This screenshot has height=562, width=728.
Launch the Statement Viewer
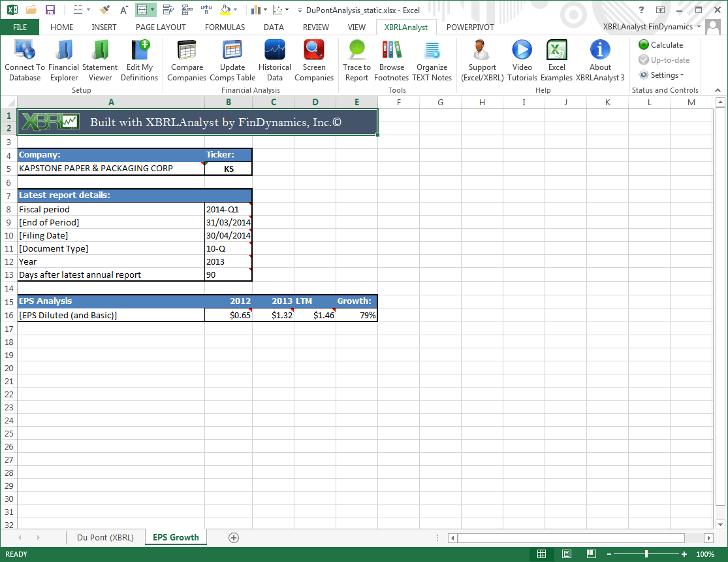tap(100, 61)
